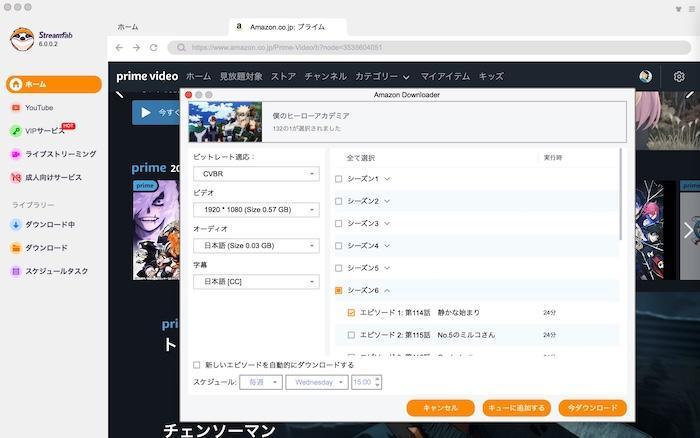Open チャンネル in Prime Video nav
Image resolution: width=700 pixels, height=438 pixels.
pos(325,76)
